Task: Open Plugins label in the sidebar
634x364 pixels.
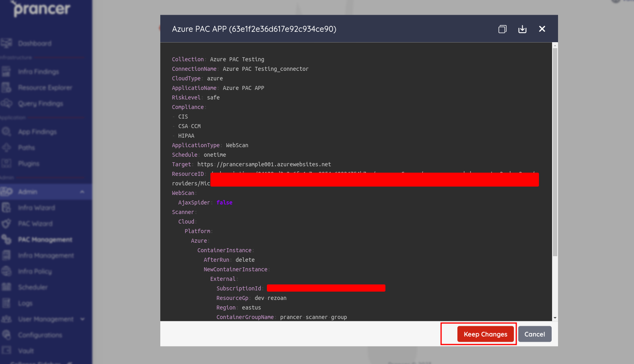Action: (29, 164)
